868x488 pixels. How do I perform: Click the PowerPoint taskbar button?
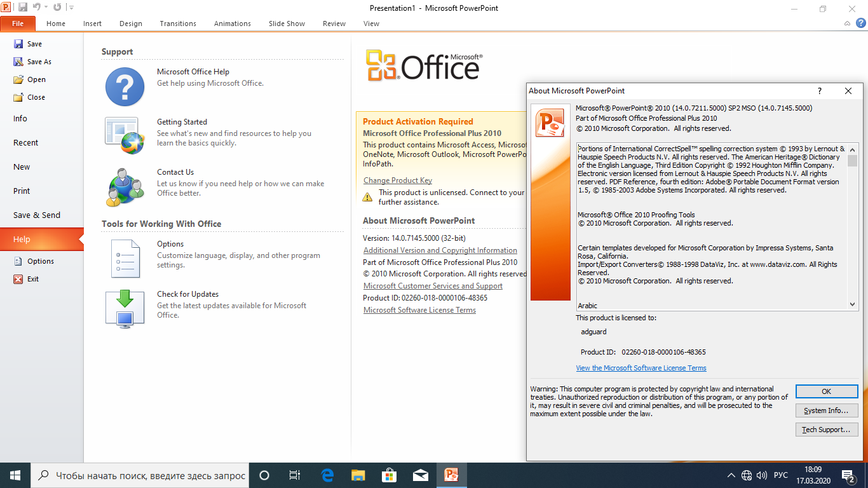coord(452,475)
